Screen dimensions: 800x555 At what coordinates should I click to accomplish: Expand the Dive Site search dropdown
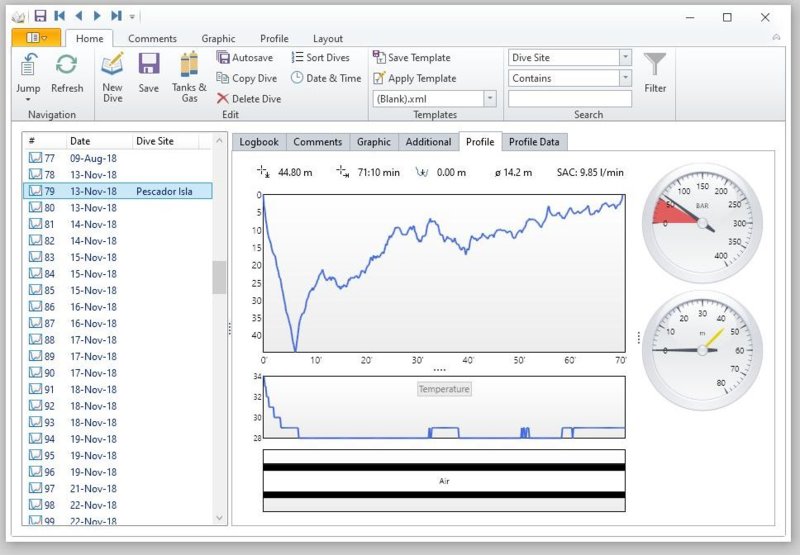[625, 58]
